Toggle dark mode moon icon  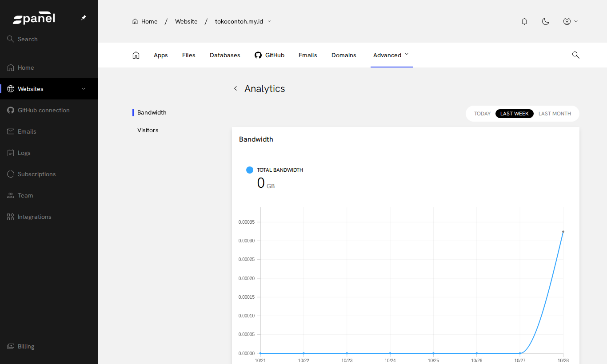(x=546, y=21)
